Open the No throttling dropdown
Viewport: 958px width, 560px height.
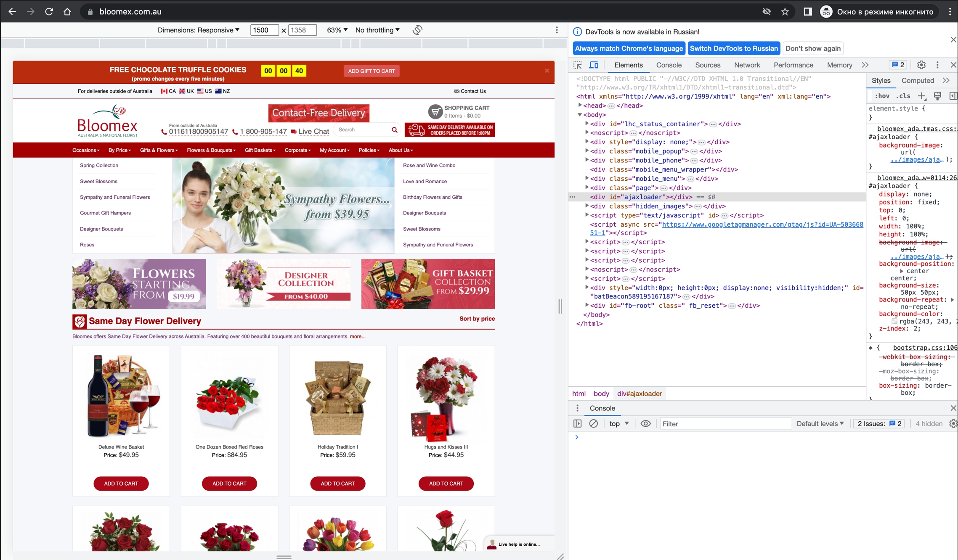[x=377, y=30]
